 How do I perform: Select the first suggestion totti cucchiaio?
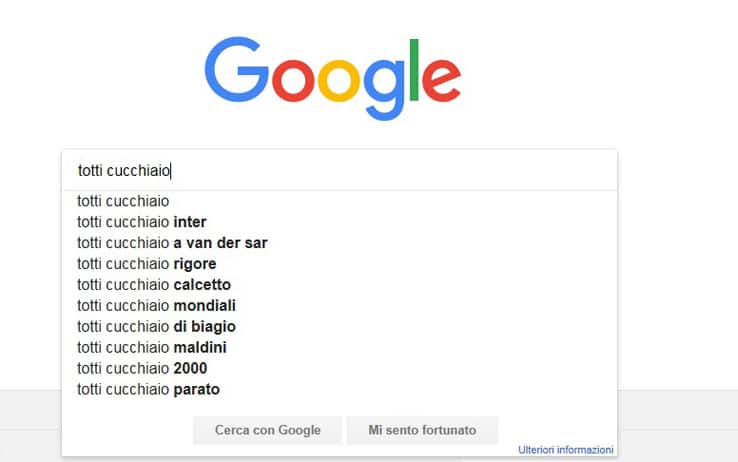pos(339,201)
